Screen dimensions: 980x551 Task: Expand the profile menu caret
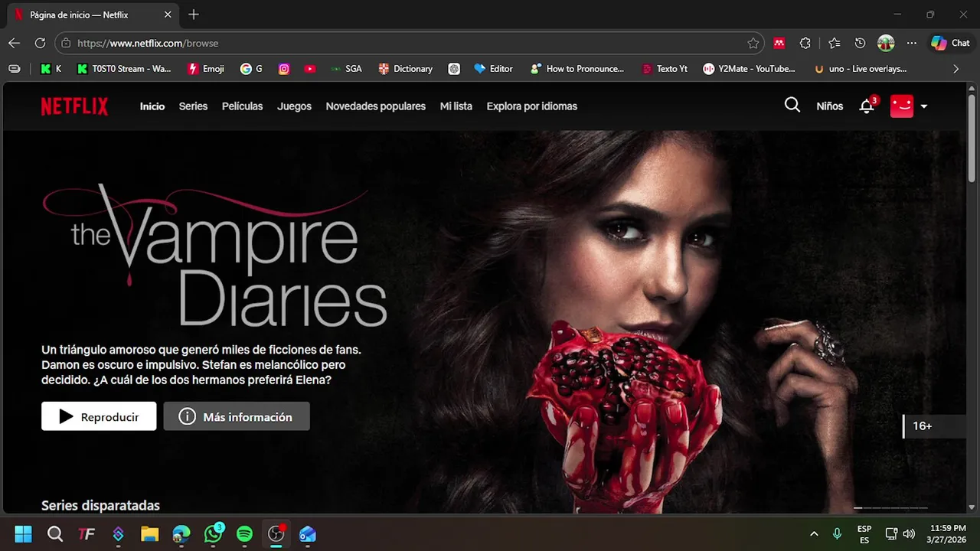point(924,106)
